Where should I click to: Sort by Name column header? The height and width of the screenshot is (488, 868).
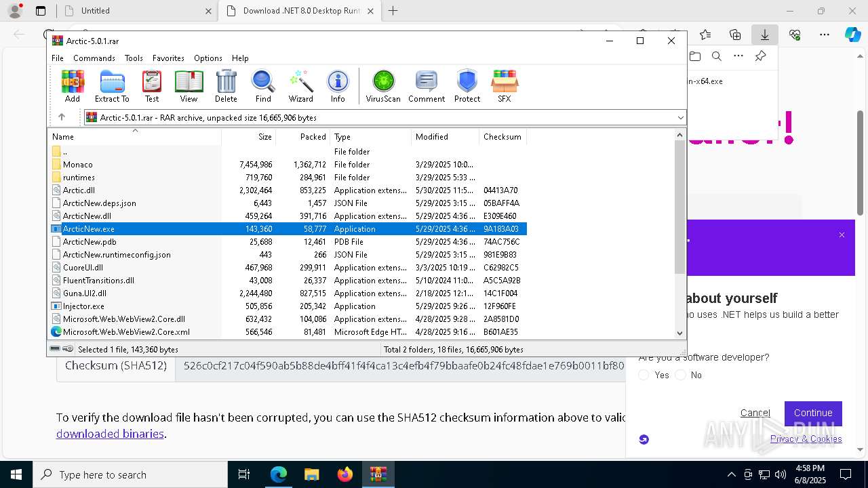click(x=135, y=137)
